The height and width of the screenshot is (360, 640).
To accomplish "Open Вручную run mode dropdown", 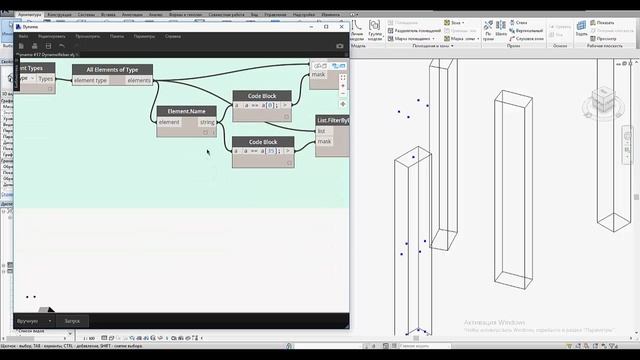I will [x=34, y=321].
